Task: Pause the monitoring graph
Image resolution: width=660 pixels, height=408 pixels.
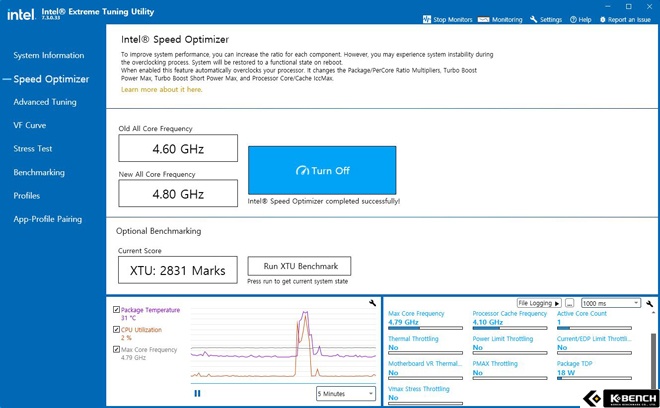Action: [197, 393]
